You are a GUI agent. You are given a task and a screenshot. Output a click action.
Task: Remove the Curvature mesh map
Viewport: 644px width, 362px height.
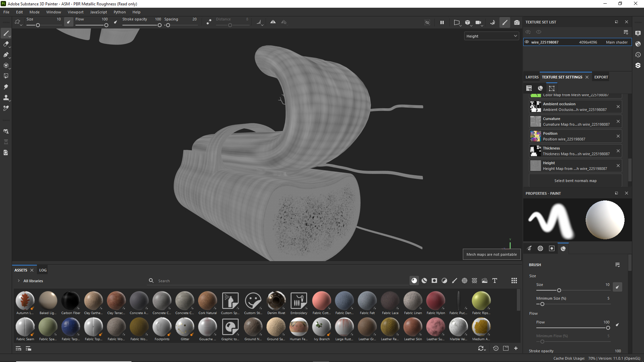click(x=618, y=121)
